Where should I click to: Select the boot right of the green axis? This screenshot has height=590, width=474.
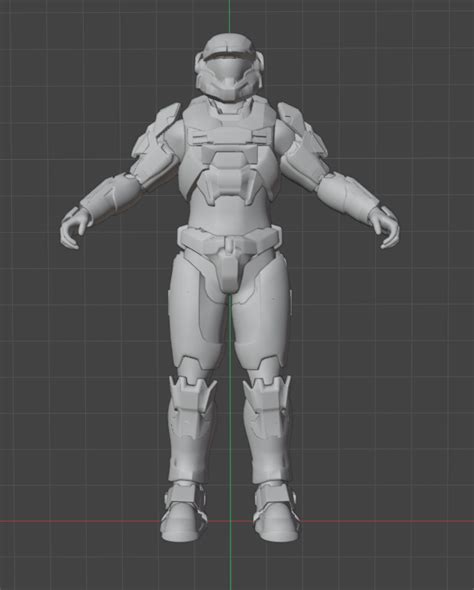276,512
